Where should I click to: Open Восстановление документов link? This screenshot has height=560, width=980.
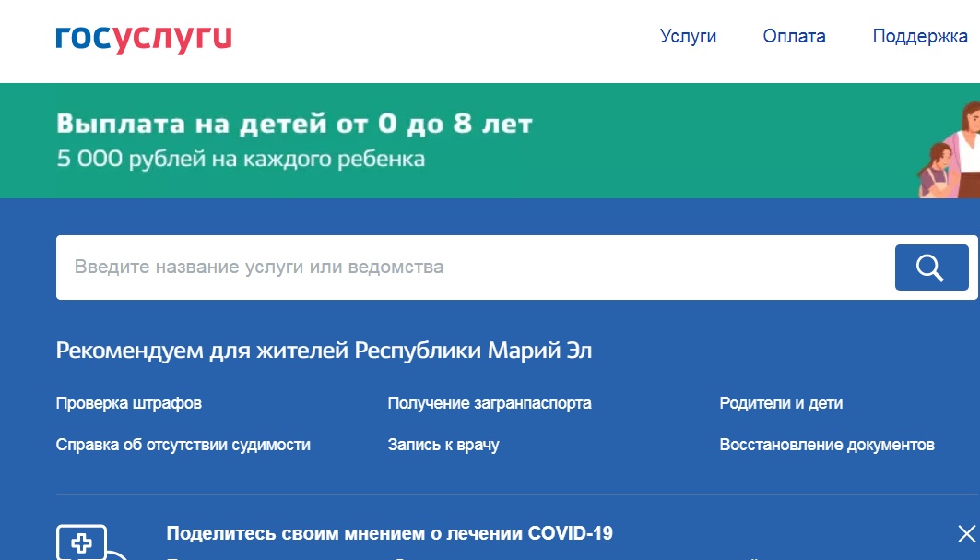827,445
